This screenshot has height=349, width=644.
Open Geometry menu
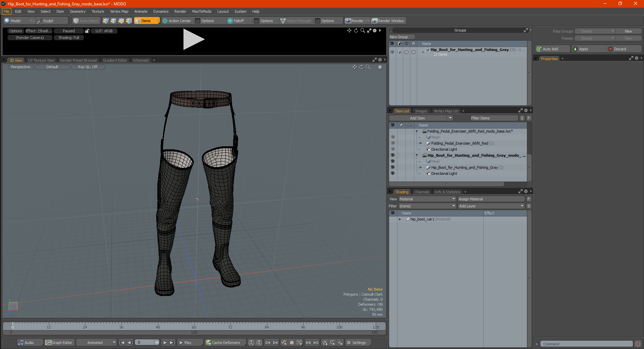77,11
